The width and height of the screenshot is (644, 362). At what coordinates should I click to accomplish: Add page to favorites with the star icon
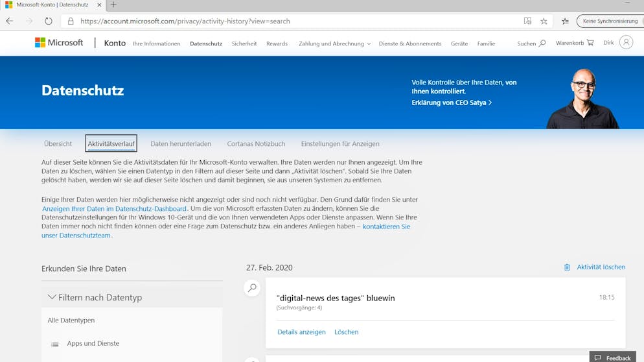(x=544, y=21)
